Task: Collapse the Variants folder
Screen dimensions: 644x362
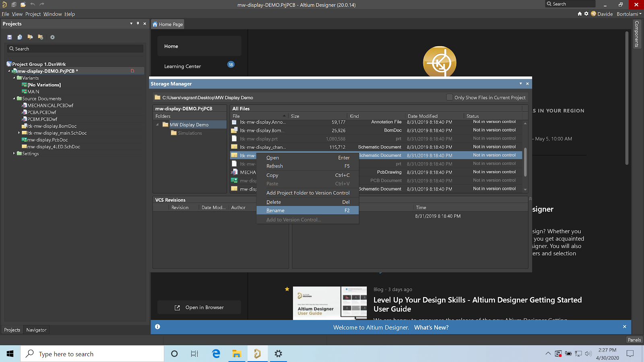Action: pos(14,78)
